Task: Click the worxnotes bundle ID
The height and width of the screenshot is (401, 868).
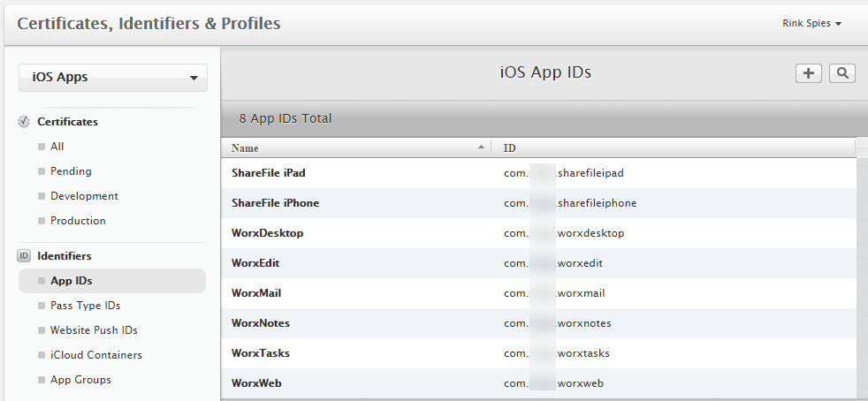Action: [x=558, y=323]
